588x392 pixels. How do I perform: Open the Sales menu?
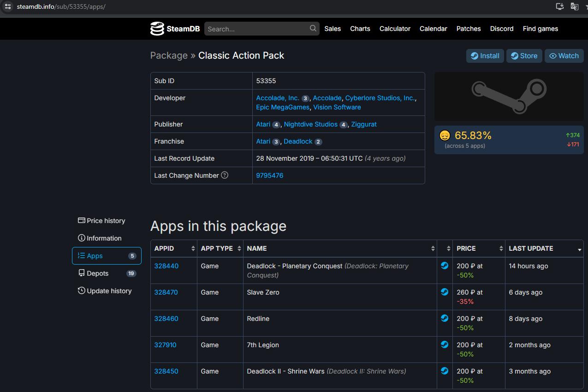point(333,29)
